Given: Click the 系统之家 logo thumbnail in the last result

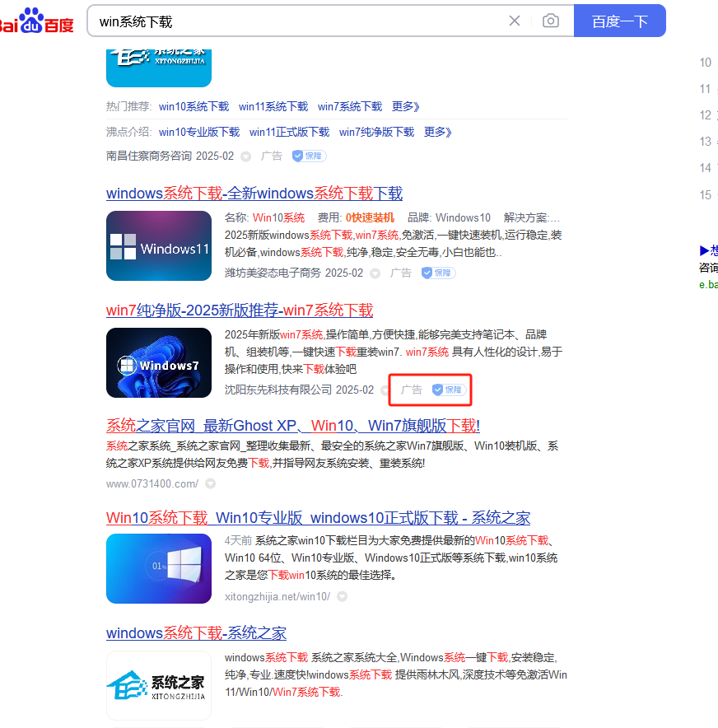Looking at the screenshot, I should [159, 686].
